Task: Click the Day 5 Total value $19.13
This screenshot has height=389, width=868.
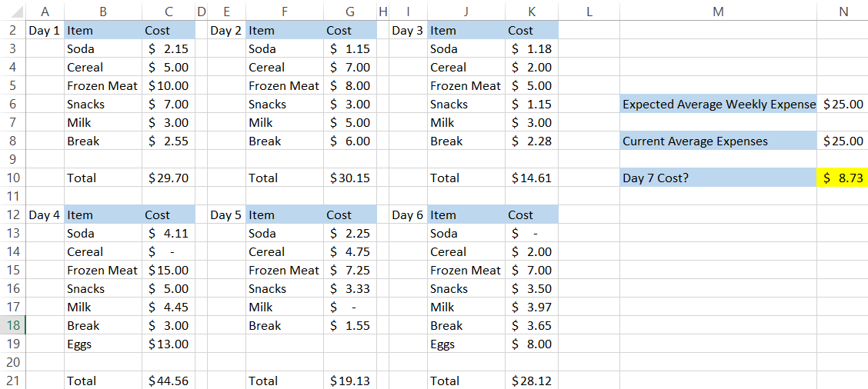Action: click(x=350, y=381)
